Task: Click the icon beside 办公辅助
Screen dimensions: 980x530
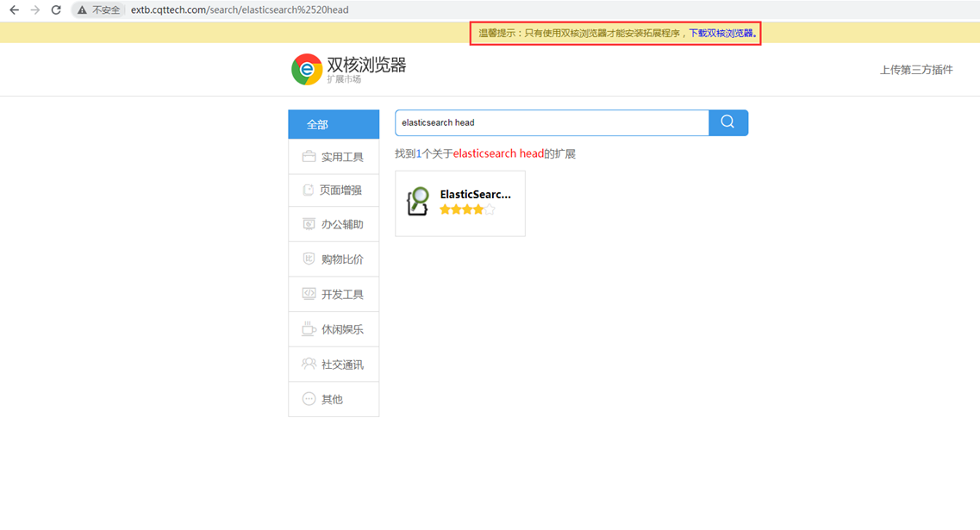Action: 309,224
